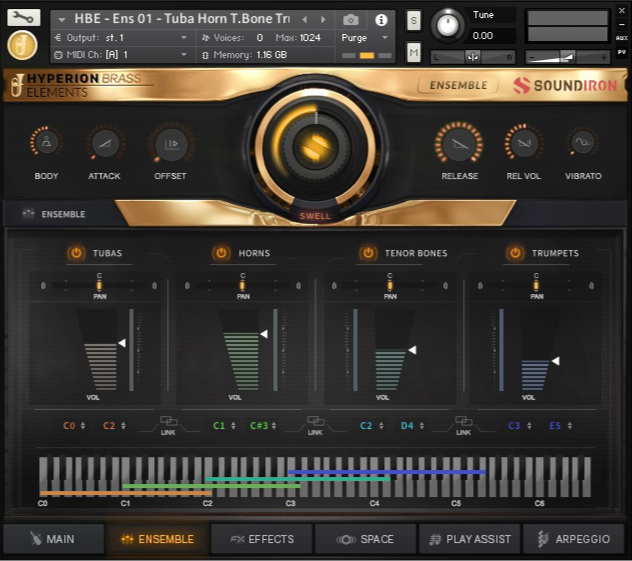Toggle the Trumpets power button
Image resolution: width=632 pixels, height=561 pixels.
click(x=515, y=253)
